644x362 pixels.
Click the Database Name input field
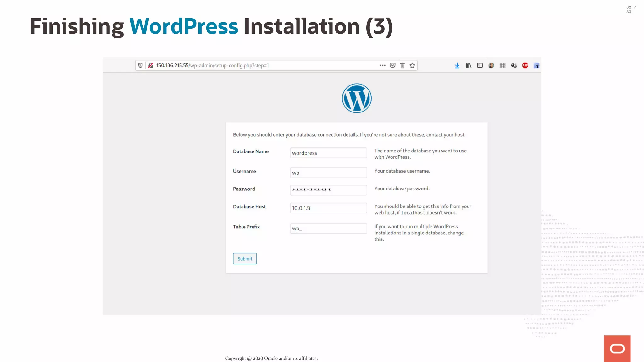pyautogui.click(x=328, y=153)
